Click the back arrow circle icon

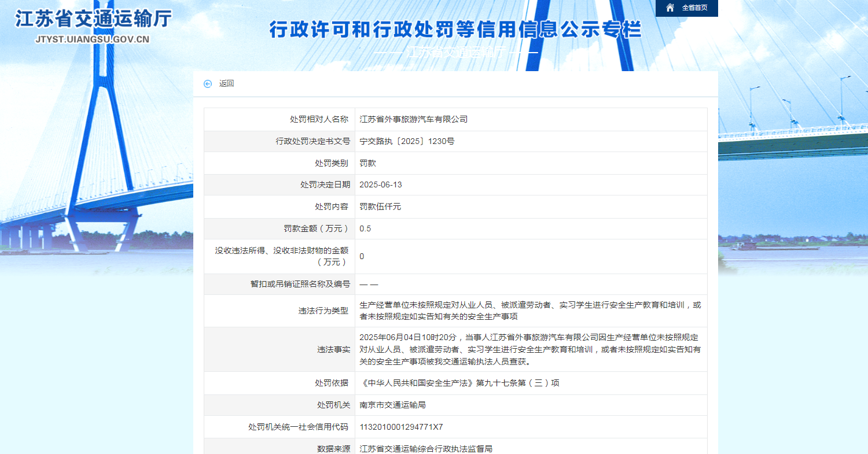(208, 84)
